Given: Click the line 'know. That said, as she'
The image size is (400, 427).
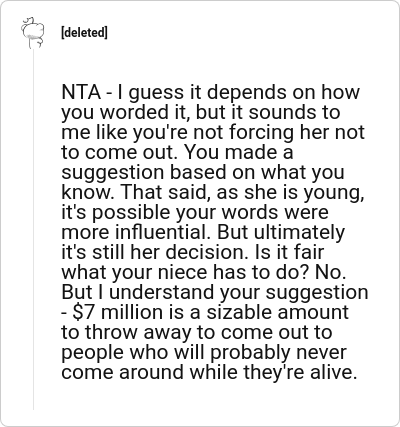Looking at the screenshot, I should click(213, 193).
